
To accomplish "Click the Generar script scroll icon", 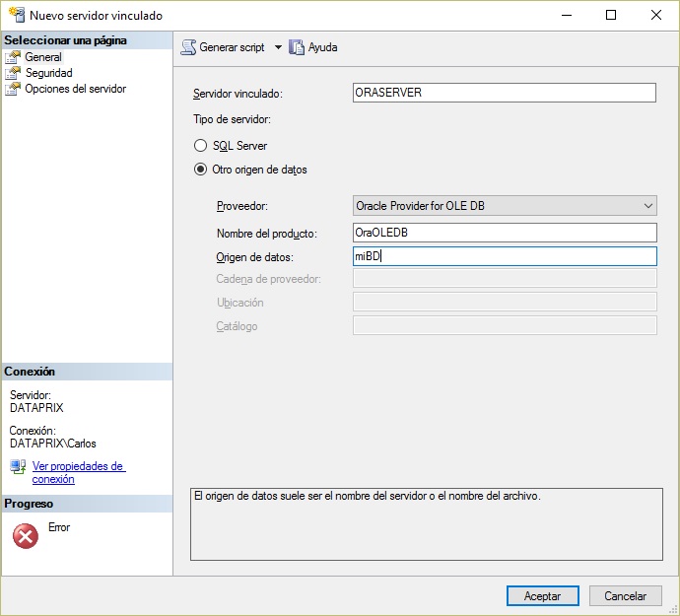I will 188,47.
